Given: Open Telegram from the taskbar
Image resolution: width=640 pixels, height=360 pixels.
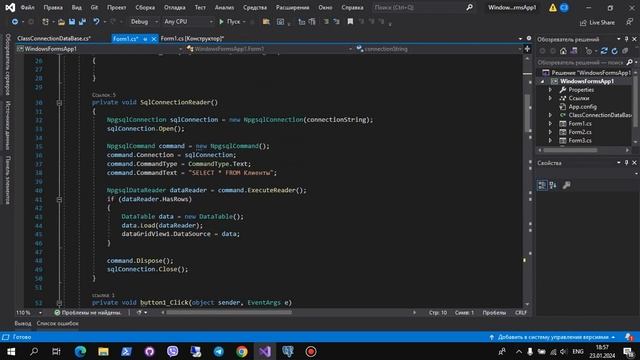Looking at the screenshot, I should click(219, 351).
